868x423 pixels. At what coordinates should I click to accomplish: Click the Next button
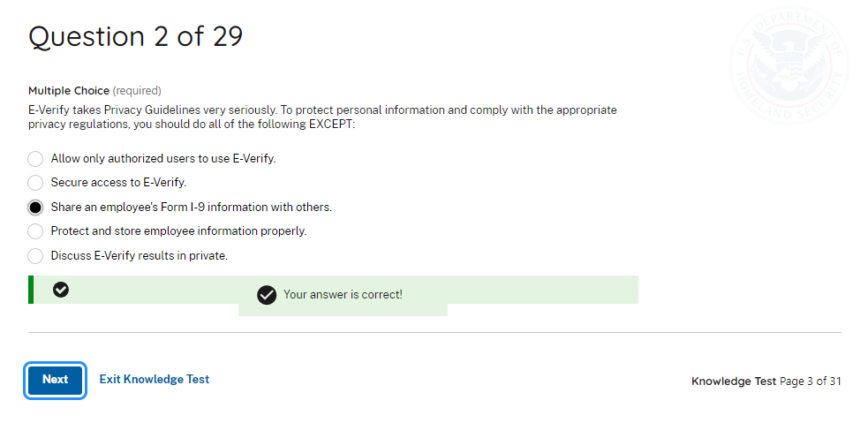(55, 380)
